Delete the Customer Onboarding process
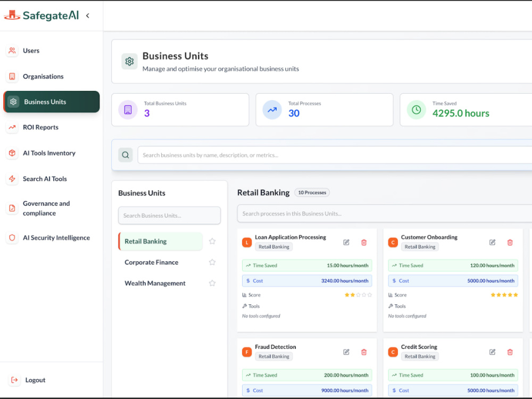The height and width of the screenshot is (399, 532). 510,242
